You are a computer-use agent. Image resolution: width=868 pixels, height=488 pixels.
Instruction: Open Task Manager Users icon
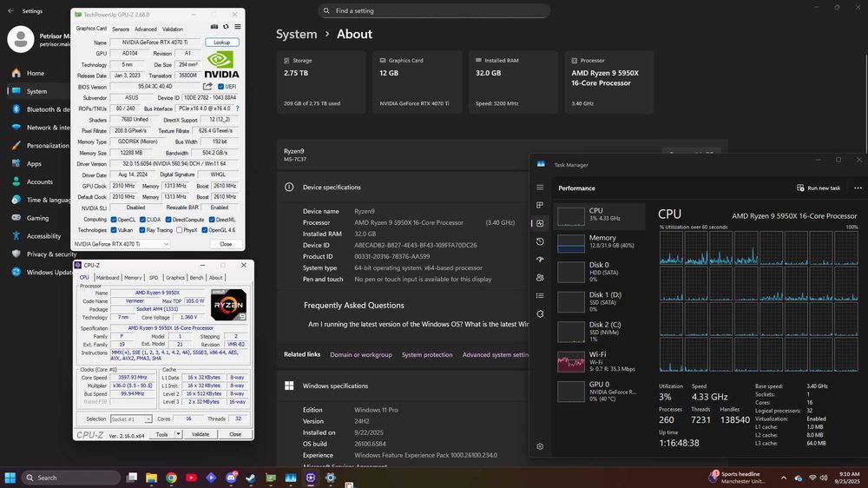pos(540,278)
